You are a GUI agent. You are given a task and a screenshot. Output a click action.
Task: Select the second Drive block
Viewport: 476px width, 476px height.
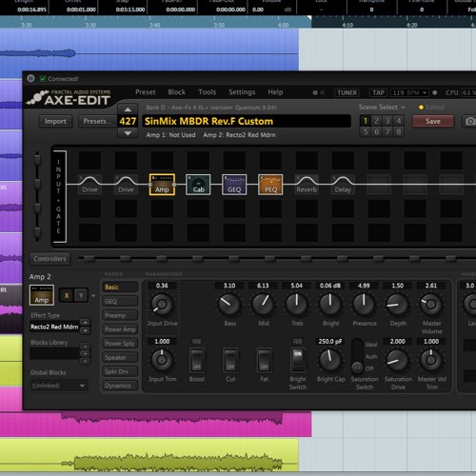point(126,185)
